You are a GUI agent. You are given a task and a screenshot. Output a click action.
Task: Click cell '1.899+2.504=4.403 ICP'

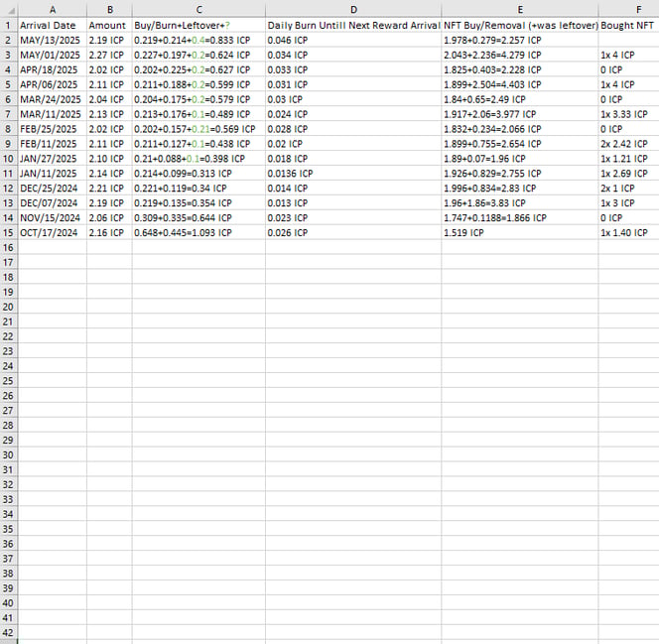[520, 84]
